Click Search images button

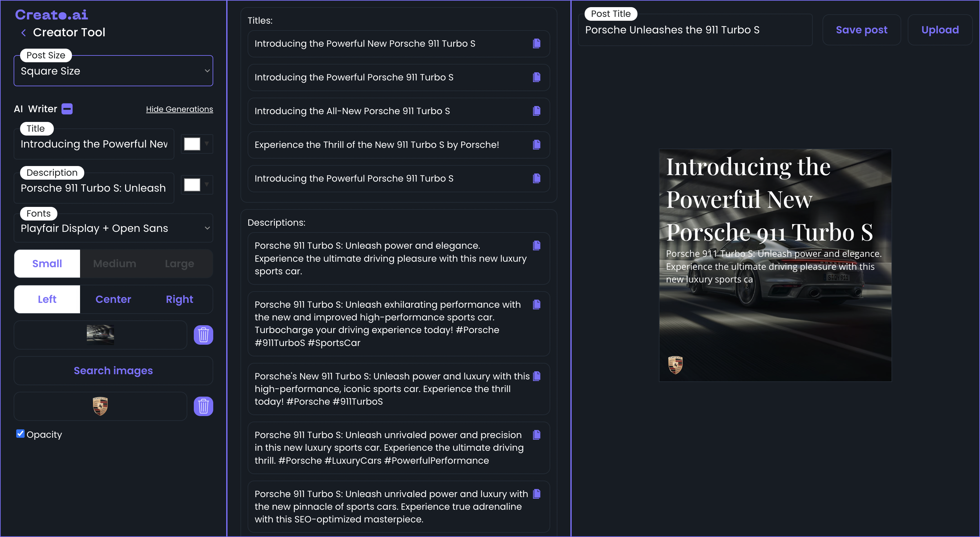pyautogui.click(x=113, y=371)
